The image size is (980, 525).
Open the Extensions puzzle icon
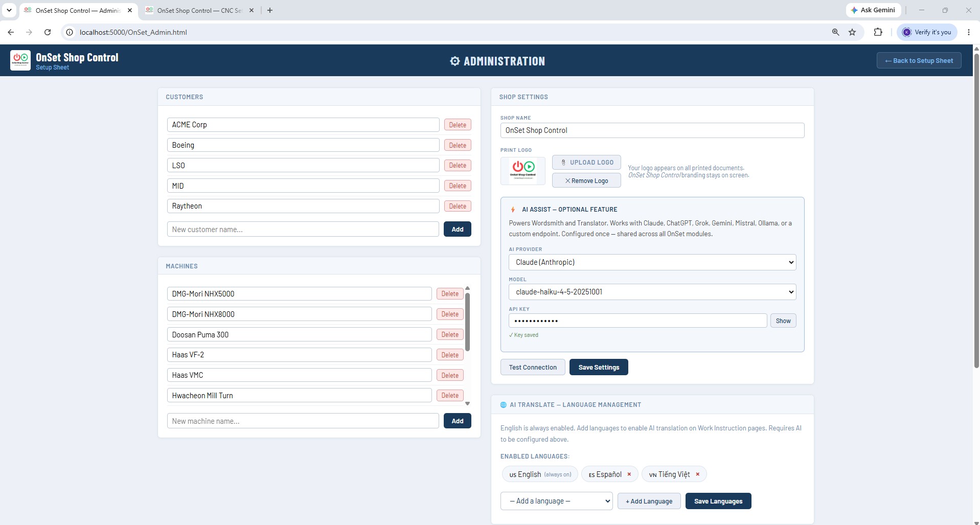tap(878, 32)
